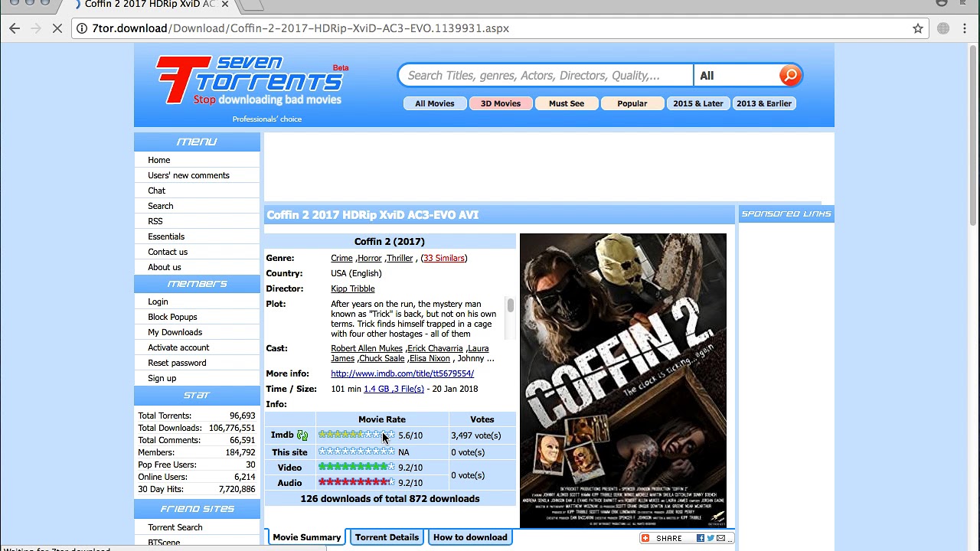Image resolution: width=980 pixels, height=551 pixels.
Task: Open the Contact us link
Action: 168,252
